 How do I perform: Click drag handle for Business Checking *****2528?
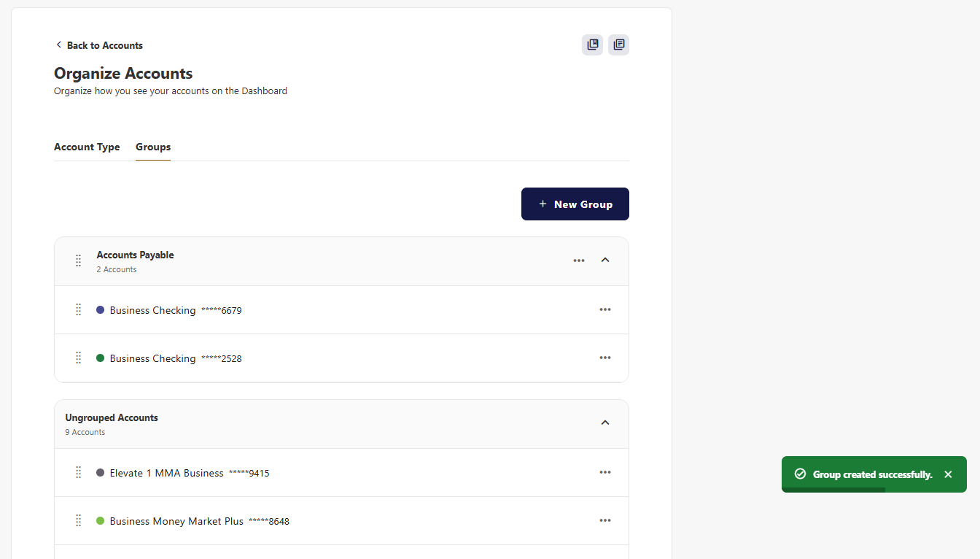click(78, 358)
